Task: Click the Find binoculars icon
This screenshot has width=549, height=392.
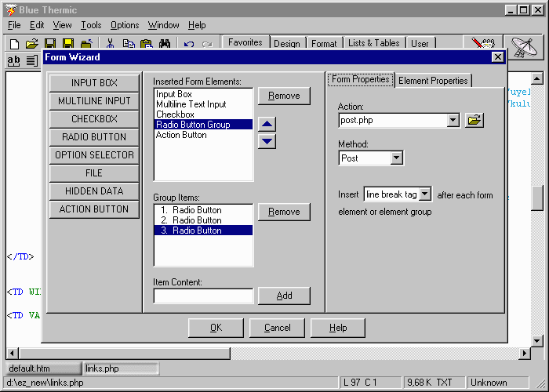Action: 165,44
